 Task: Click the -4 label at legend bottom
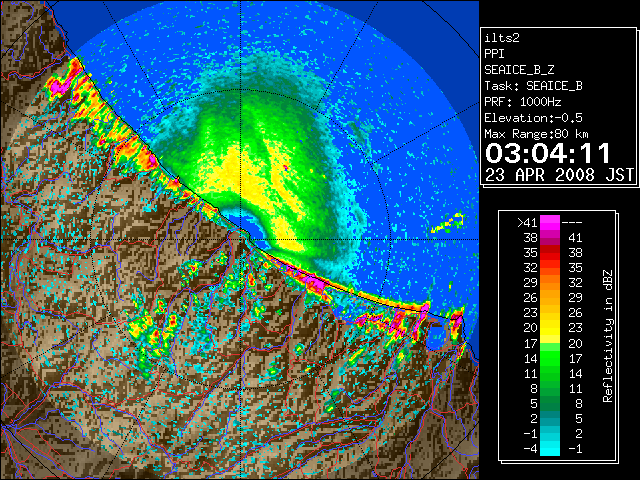click(531, 449)
